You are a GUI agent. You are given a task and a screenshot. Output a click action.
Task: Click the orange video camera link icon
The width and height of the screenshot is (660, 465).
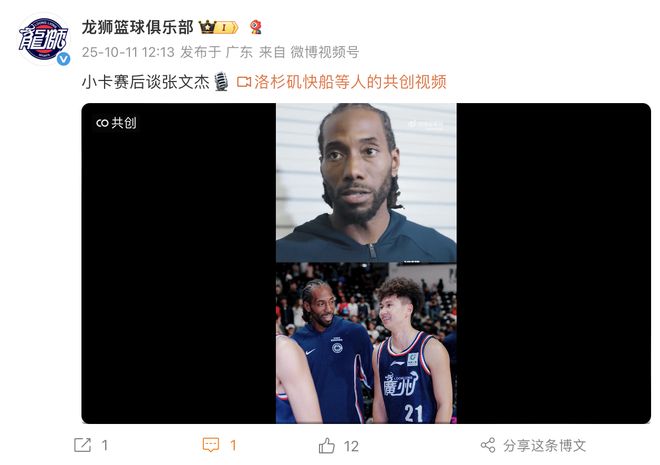point(244,82)
